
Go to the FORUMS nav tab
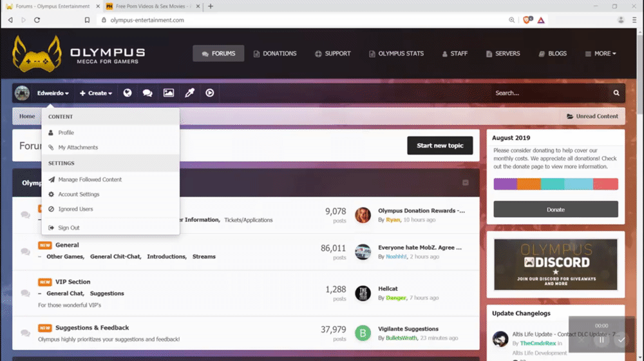(x=218, y=54)
